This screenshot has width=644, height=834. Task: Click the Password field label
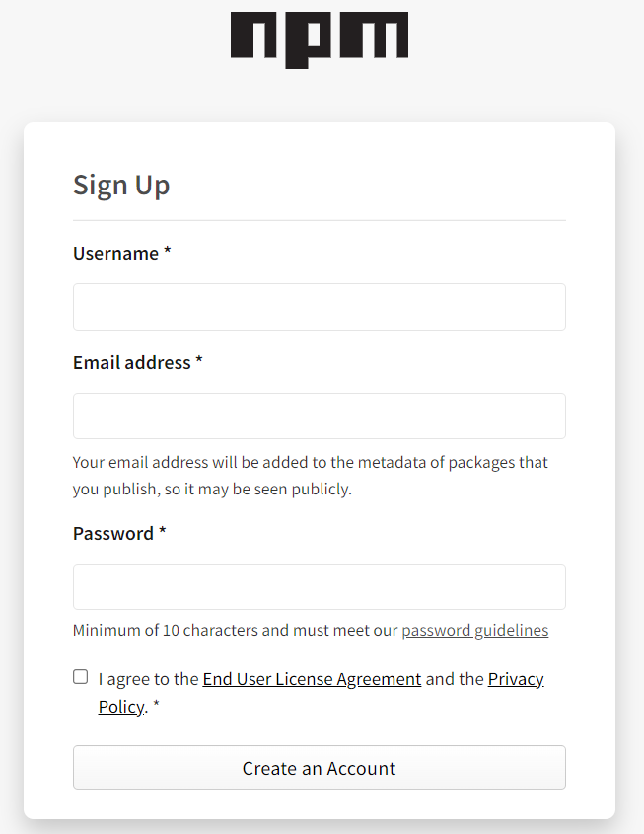(112, 534)
